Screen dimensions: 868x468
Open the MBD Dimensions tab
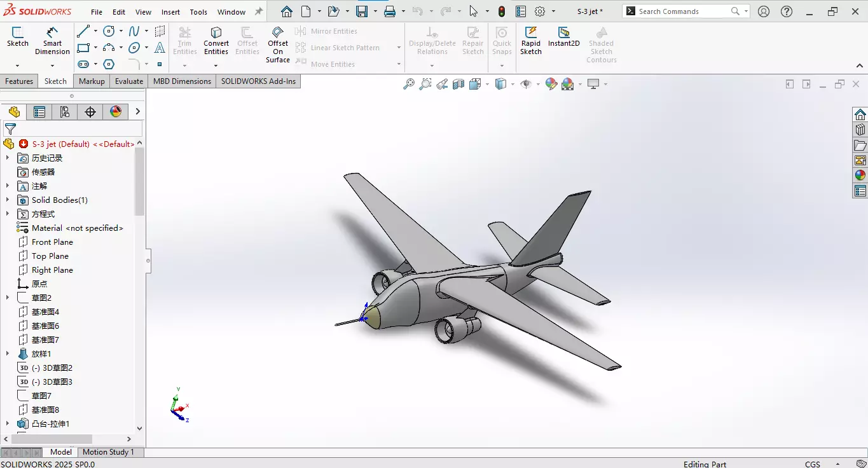pos(182,81)
